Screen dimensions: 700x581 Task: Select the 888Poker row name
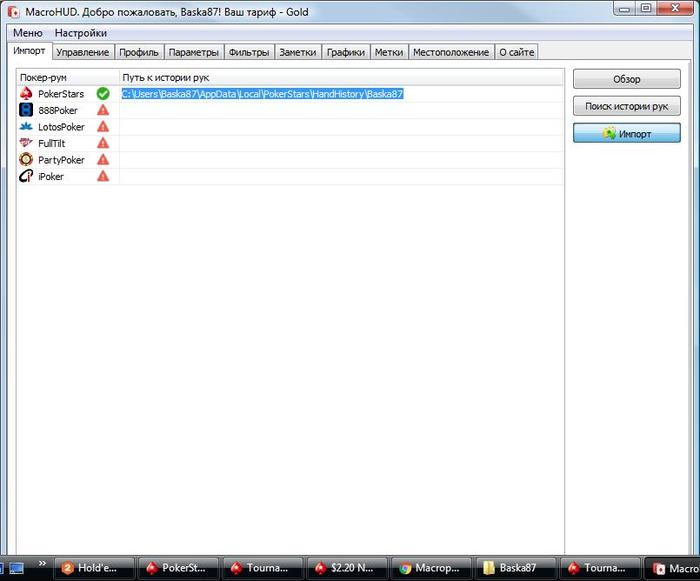coord(58,110)
